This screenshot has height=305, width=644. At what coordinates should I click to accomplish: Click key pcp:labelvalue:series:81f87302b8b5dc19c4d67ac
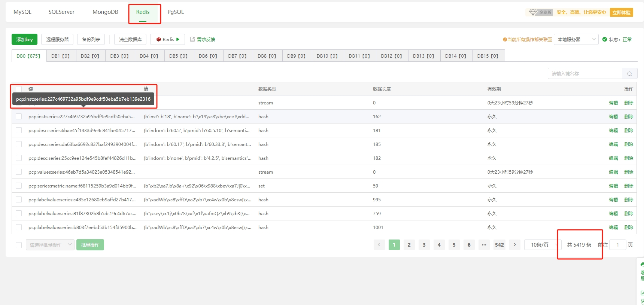pyautogui.click(x=82, y=213)
